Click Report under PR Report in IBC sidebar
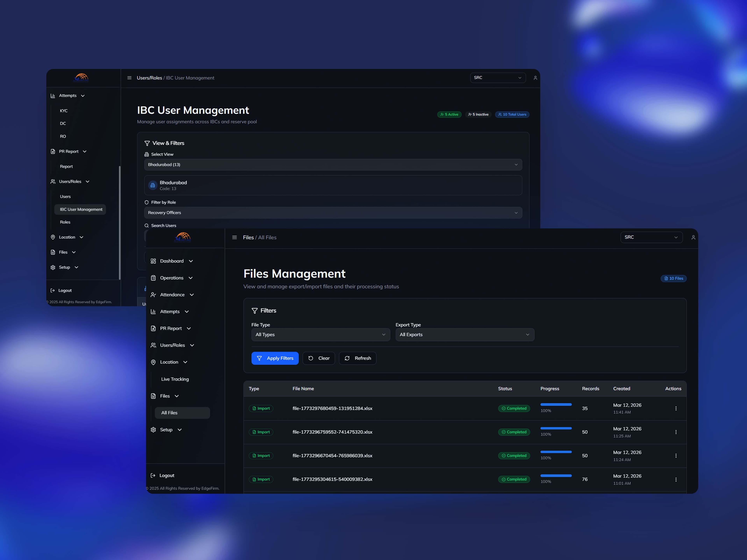 (66, 167)
